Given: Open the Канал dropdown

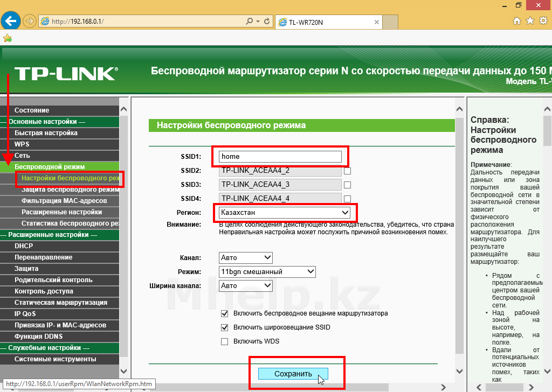Looking at the screenshot, I should [x=246, y=258].
